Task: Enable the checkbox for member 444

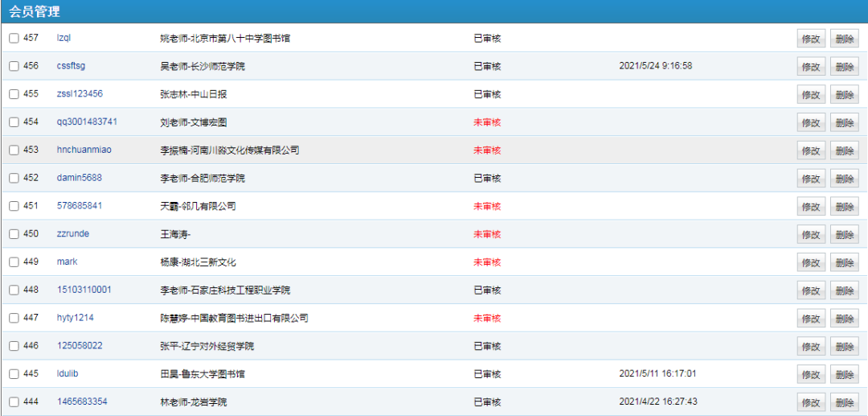Action: [x=14, y=402]
